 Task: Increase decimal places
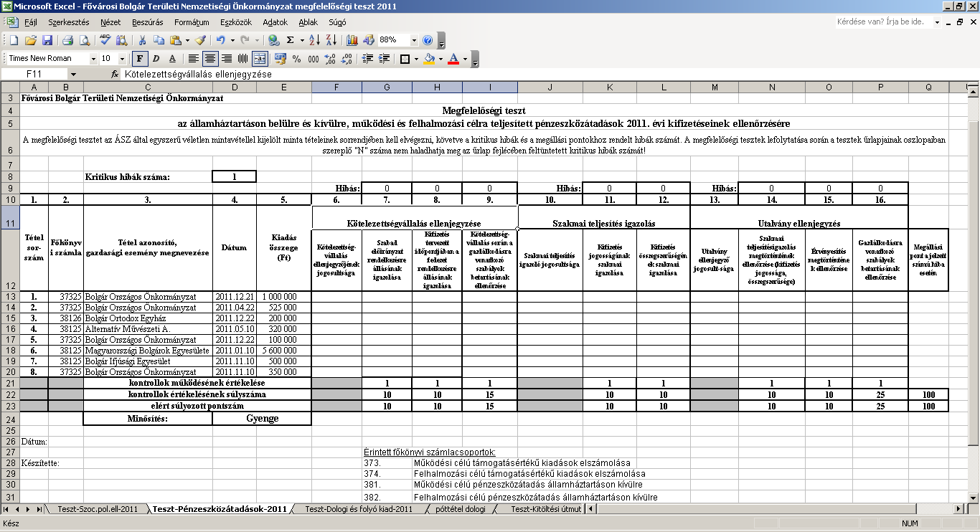tap(330, 59)
